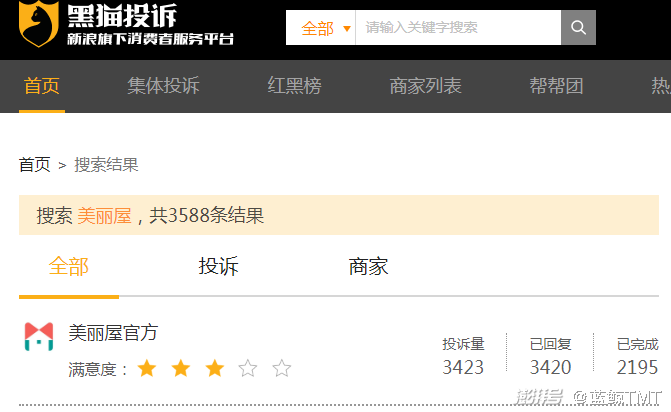Switch to the 商家 results tab
Screen dimensions: 671x412
(x=368, y=267)
